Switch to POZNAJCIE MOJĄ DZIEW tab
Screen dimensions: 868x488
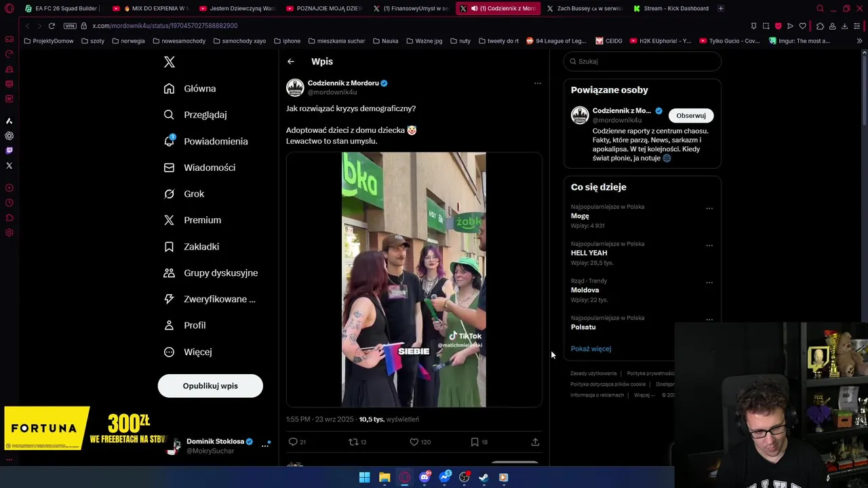click(x=324, y=9)
